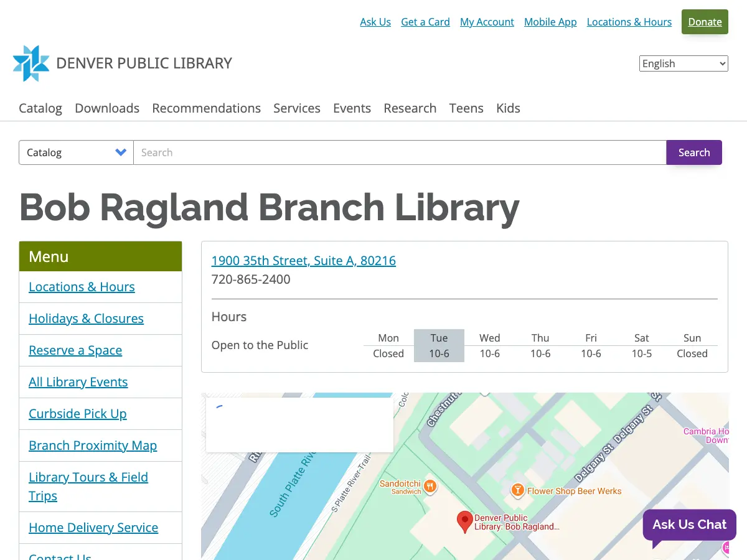Open the Recommendations navigation menu
Image resolution: width=747 pixels, height=560 pixels.
pyautogui.click(x=207, y=108)
